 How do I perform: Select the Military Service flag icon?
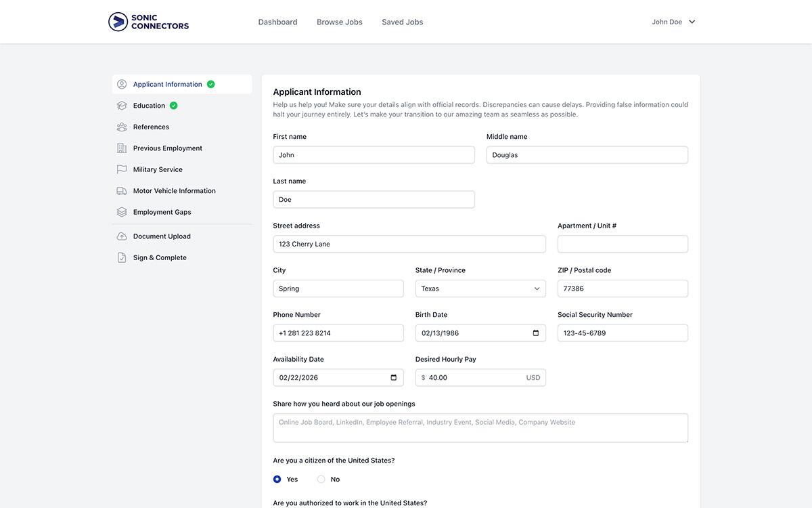121,169
